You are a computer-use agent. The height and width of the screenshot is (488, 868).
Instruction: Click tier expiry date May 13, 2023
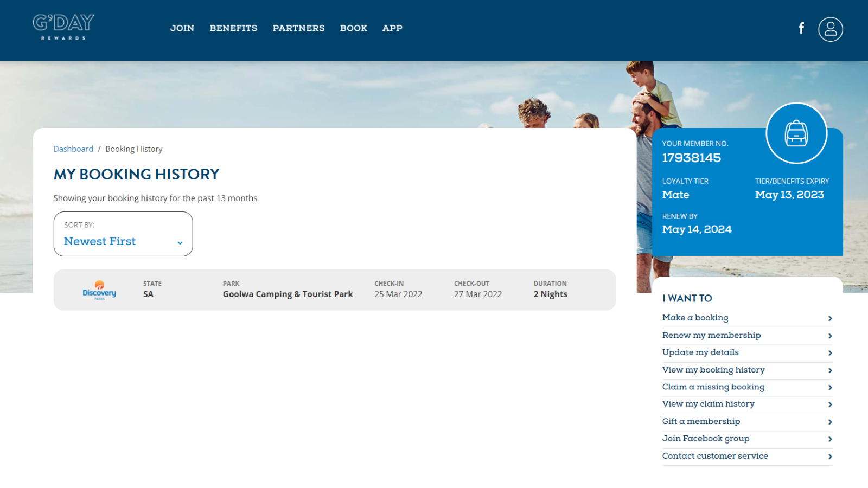click(x=789, y=195)
